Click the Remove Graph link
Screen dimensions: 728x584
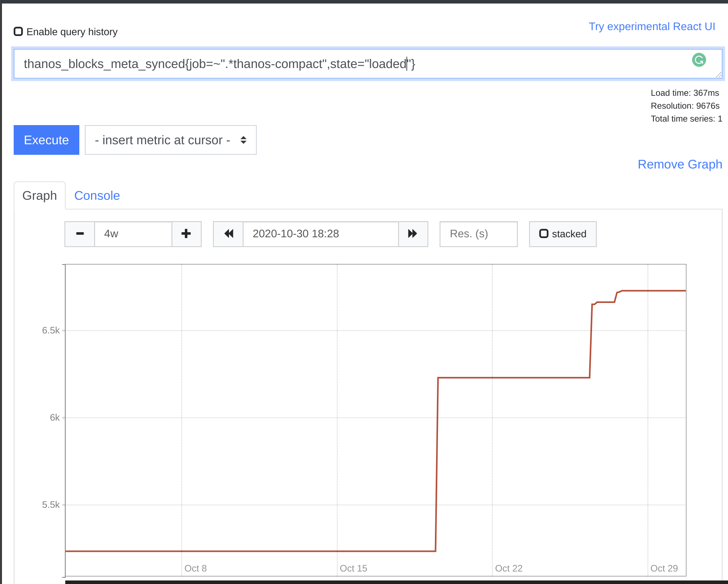pyautogui.click(x=680, y=165)
